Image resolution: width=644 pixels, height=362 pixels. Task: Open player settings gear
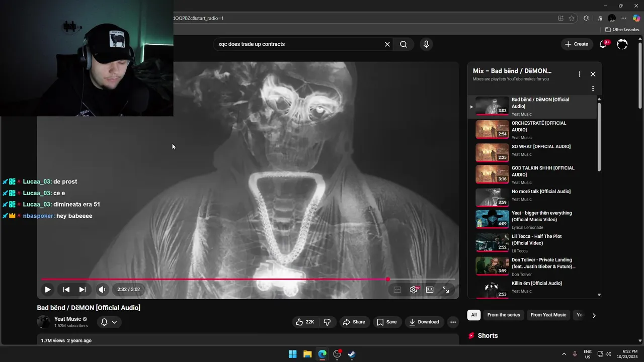414,290
